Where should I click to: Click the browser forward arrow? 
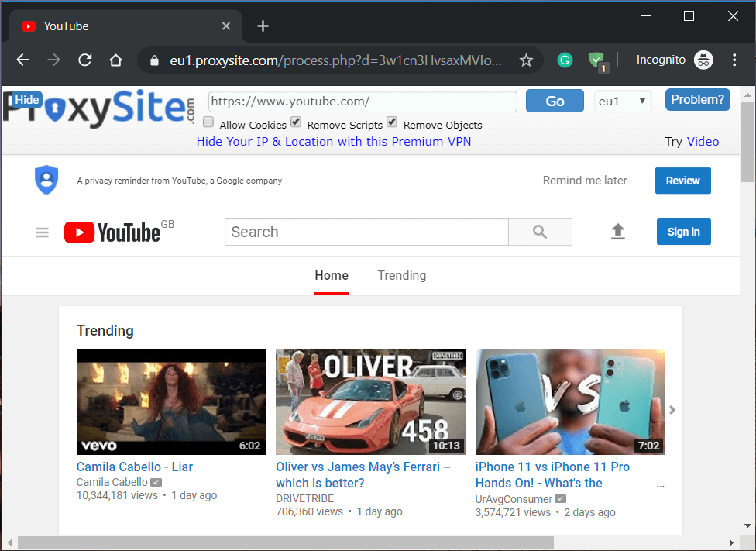tap(54, 60)
